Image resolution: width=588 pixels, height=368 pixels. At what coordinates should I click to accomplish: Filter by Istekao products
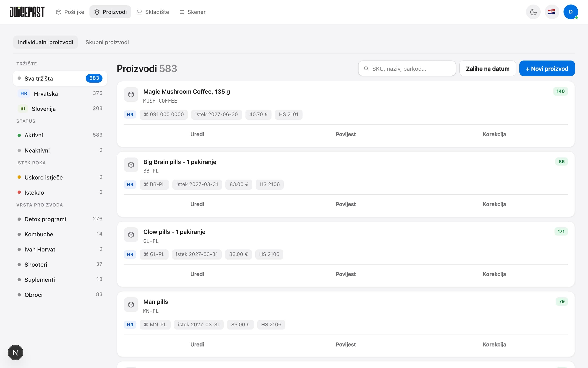[60, 192]
